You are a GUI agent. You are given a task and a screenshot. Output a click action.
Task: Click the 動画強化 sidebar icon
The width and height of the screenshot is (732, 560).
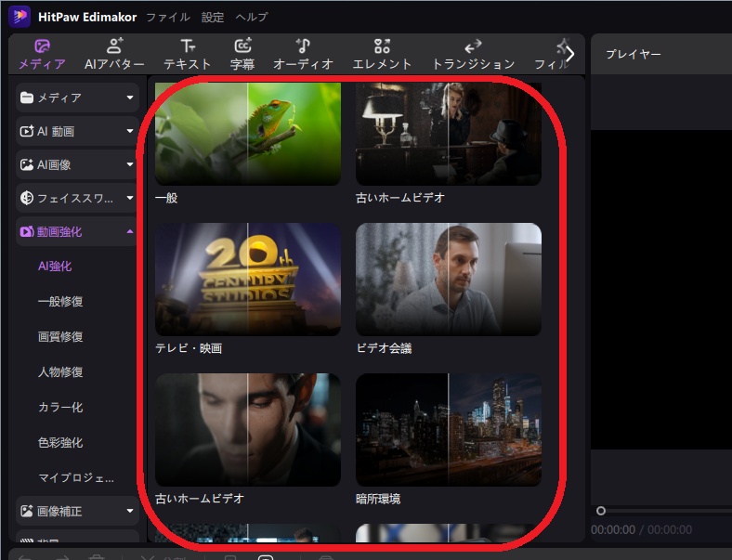pos(27,231)
